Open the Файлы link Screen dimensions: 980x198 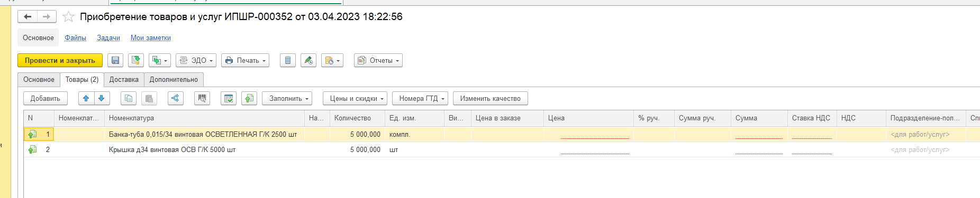pos(76,38)
